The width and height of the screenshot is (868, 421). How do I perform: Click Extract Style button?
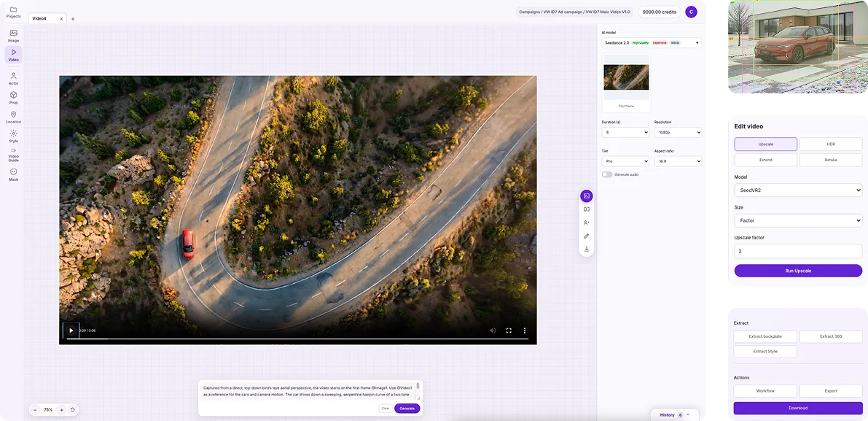765,351
